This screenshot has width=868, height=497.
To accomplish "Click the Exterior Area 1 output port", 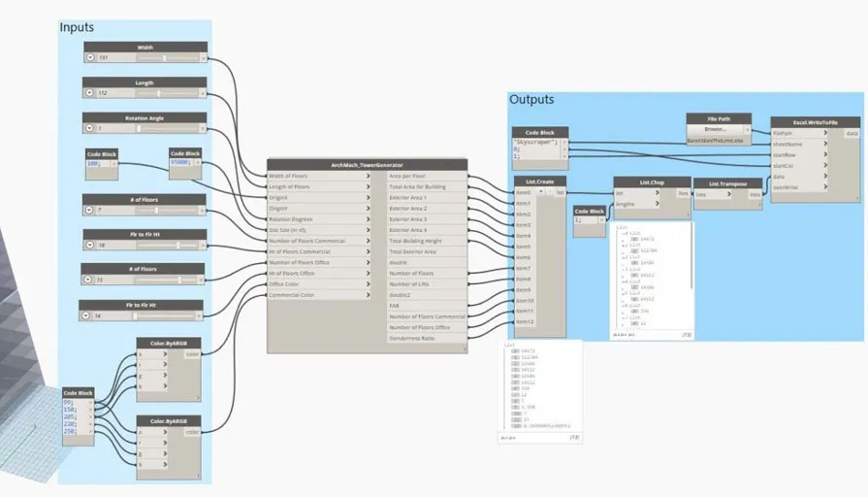I will (427, 197).
